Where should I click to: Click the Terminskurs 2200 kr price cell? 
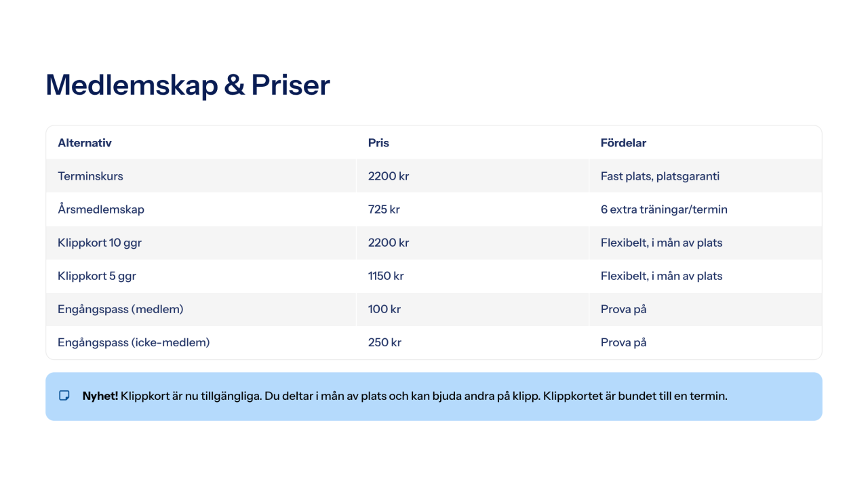[389, 176]
